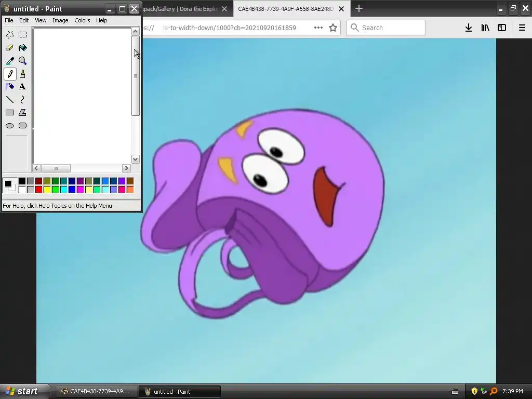Viewport: 532px width, 399px height.
Task: Pick the straight Line tool
Action: [9, 99]
